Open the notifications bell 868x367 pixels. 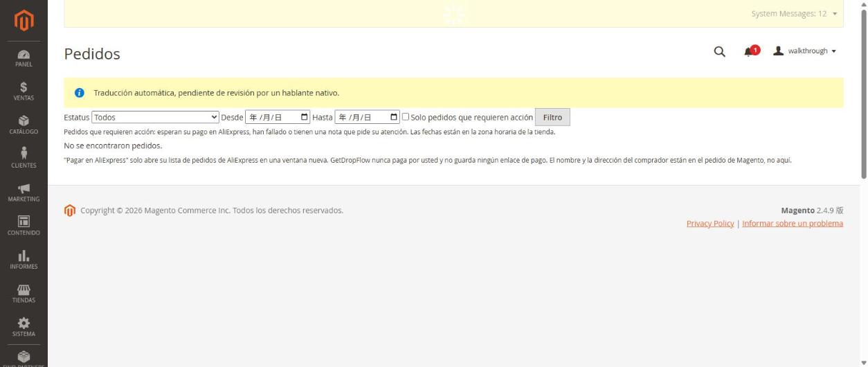click(x=751, y=51)
